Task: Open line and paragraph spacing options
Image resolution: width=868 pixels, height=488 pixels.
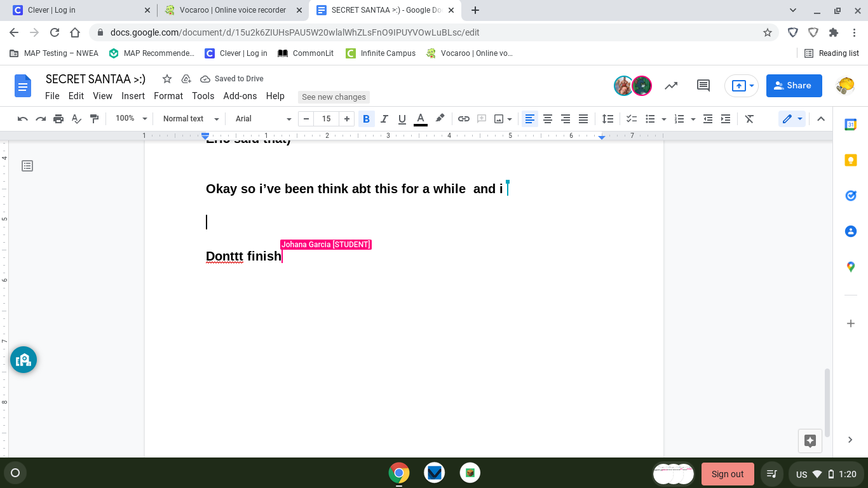Action: 608,119
